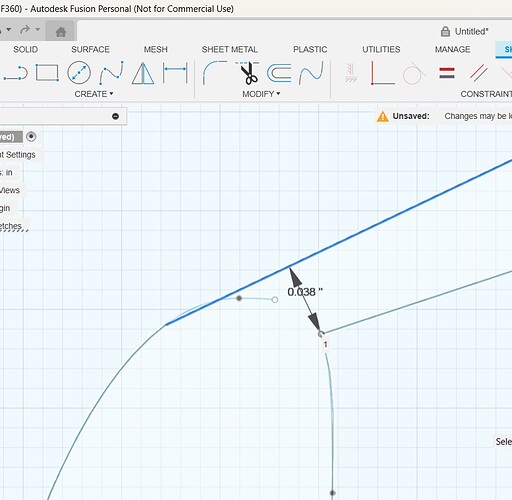Apply the Parallel constraint icon
The image size is (512, 500).
pos(479,73)
